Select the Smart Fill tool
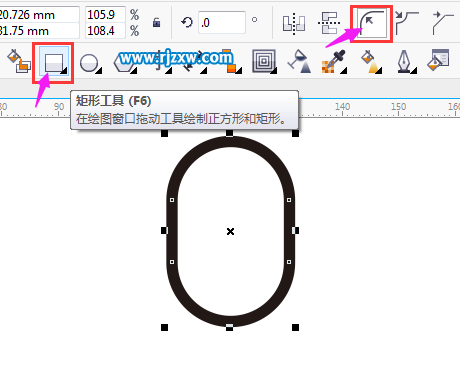The height and width of the screenshot is (388, 460). click(x=19, y=61)
